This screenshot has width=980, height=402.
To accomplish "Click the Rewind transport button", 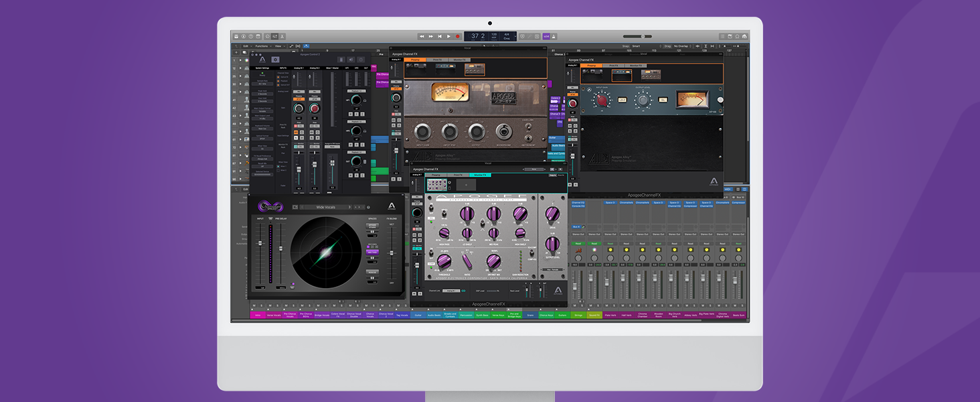I will point(422,36).
